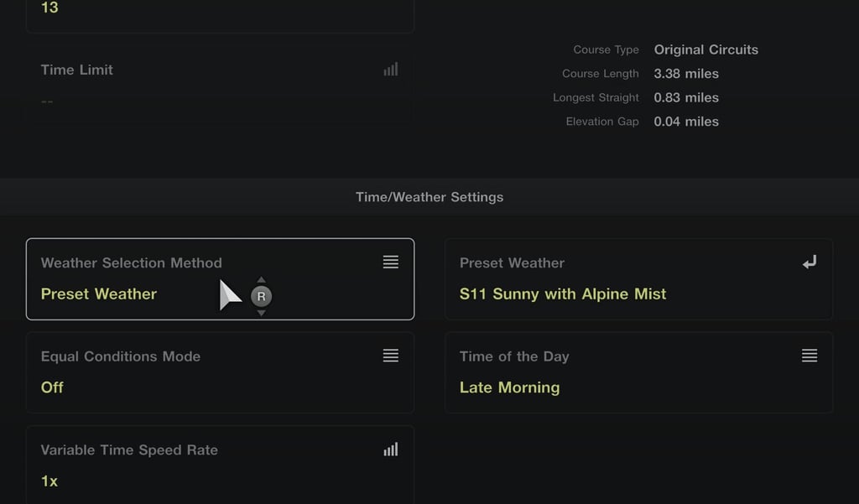Open Preset Weather S11 Sunny with Alpine Mist
This screenshot has height=504, width=859.
(638, 279)
